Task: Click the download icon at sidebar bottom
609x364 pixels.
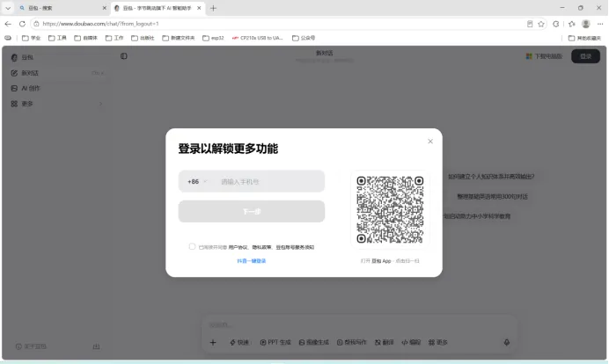Action: [x=96, y=346]
